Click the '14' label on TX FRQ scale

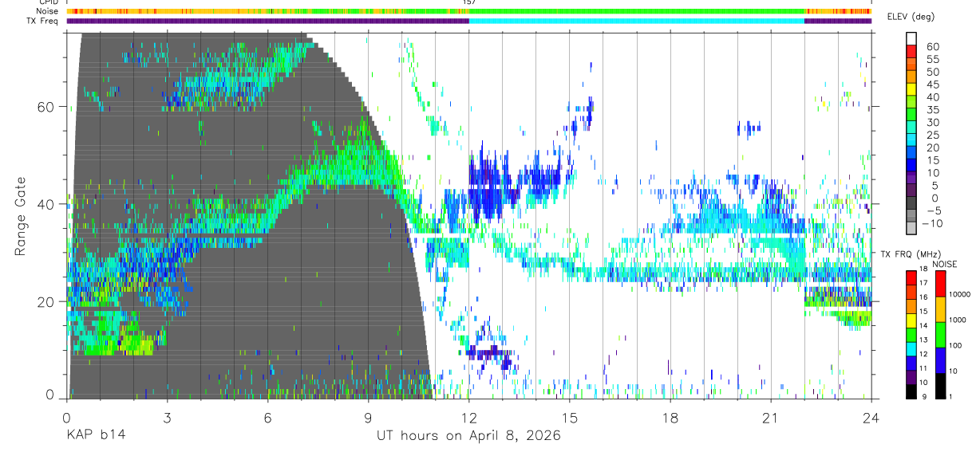pyautogui.click(x=924, y=325)
